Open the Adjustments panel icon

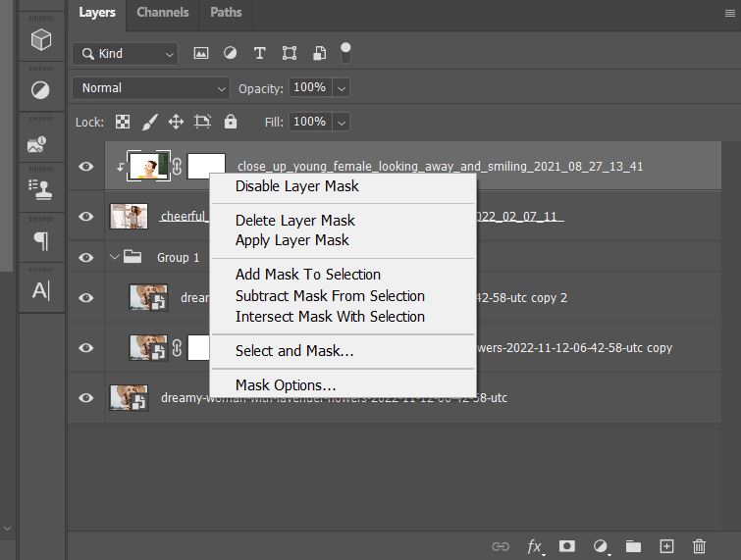(40, 89)
